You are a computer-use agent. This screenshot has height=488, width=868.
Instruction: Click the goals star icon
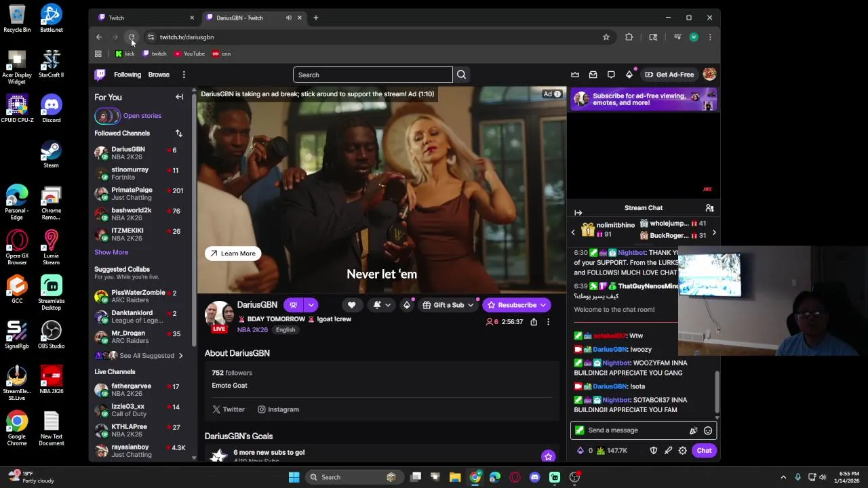(548, 456)
